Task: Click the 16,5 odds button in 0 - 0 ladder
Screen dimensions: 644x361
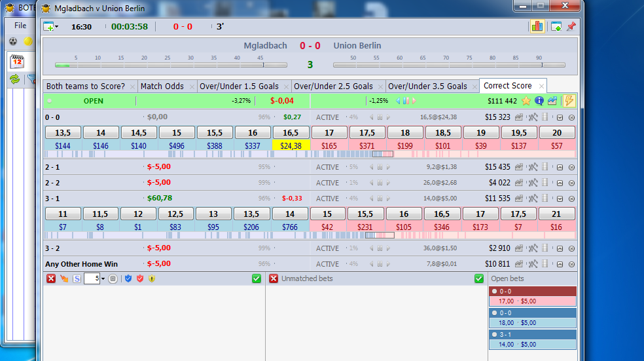Action: (x=291, y=133)
